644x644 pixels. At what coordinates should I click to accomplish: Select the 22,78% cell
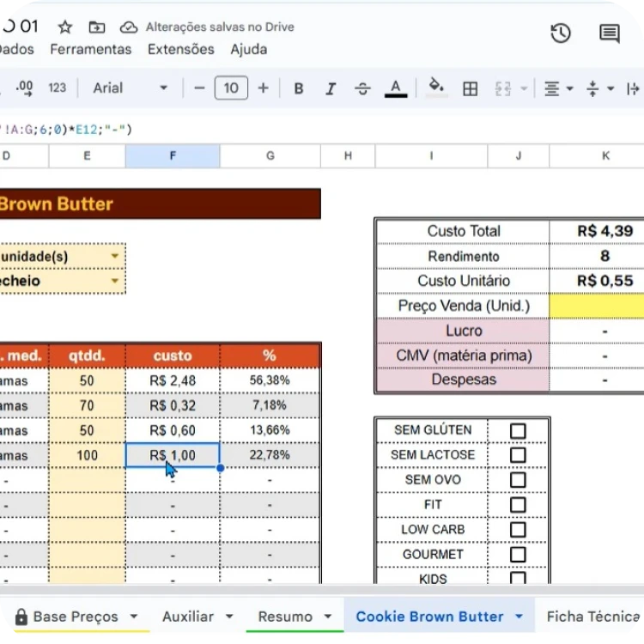[270, 455]
